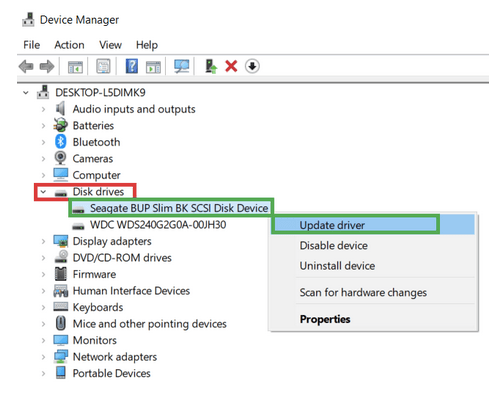The width and height of the screenshot is (502, 415).
Task: Click the Network adapters icon
Action: coord(61,357)
